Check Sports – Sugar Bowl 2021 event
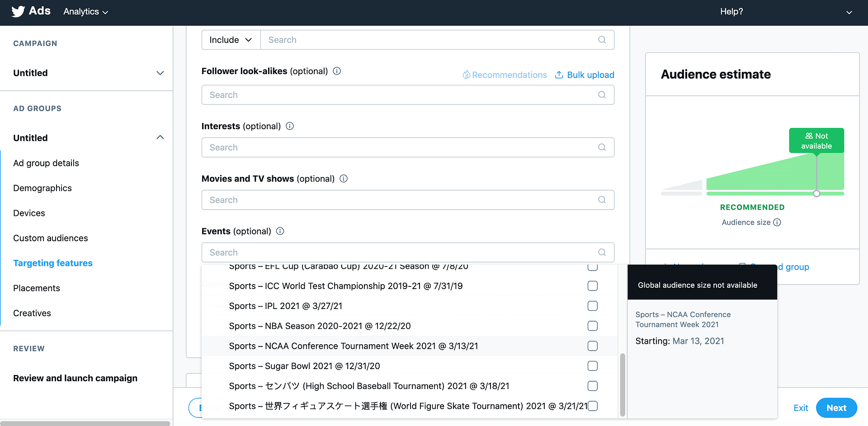Viewport: 868px width, 426px height. tap(593, 366)
